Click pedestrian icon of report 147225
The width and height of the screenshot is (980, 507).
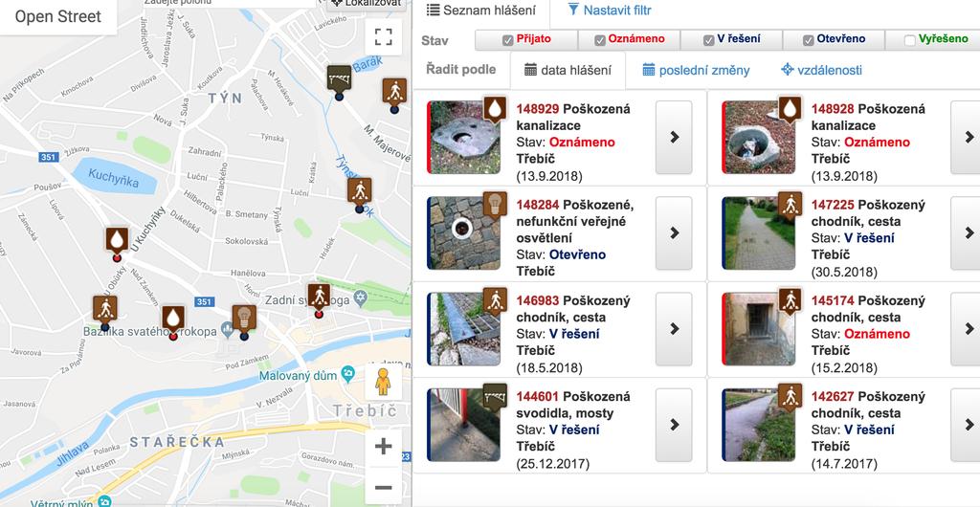pyautogui.click(x=790, y=206)
